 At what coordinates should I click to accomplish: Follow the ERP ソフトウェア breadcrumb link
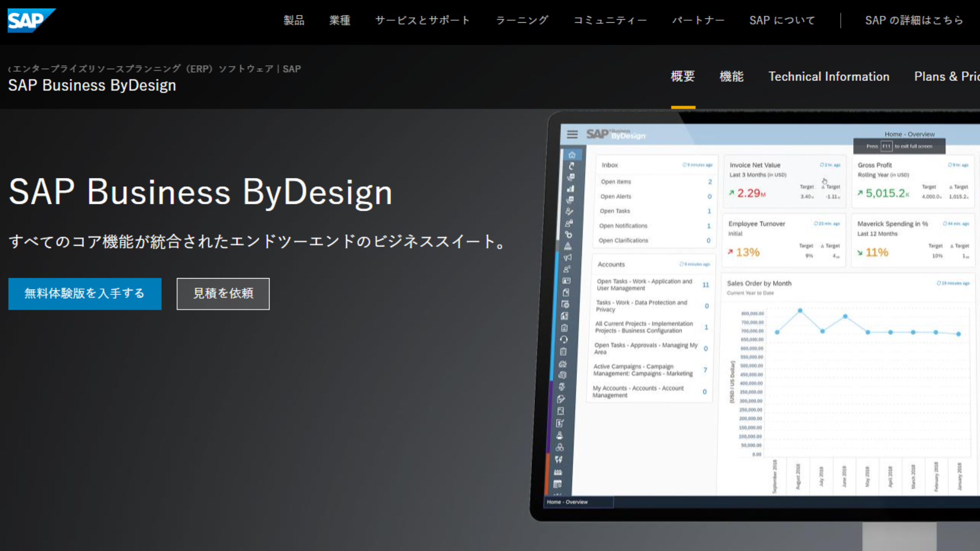coord(157,69)
